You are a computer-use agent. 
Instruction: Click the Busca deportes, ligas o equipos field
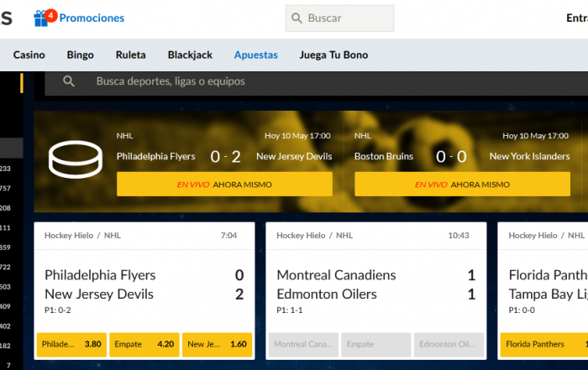[x=317, y=81]
